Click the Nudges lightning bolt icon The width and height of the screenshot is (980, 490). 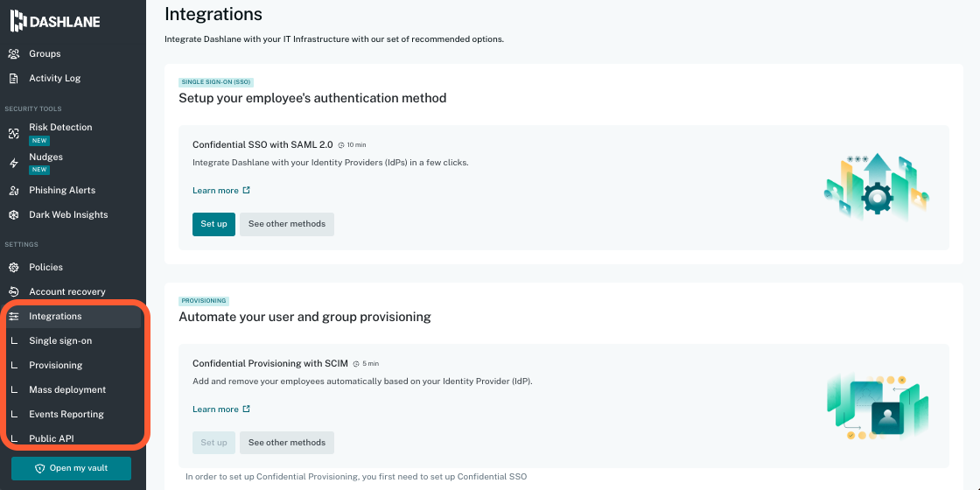point(14,163)
